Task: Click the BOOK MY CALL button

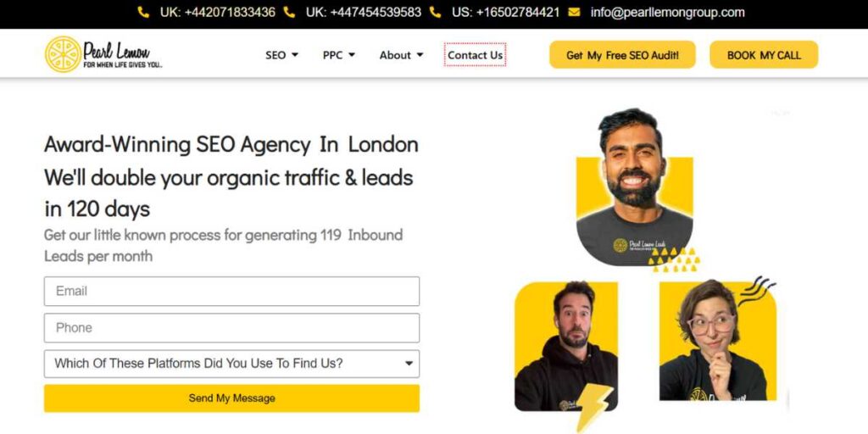Action: tap(764, 55)
